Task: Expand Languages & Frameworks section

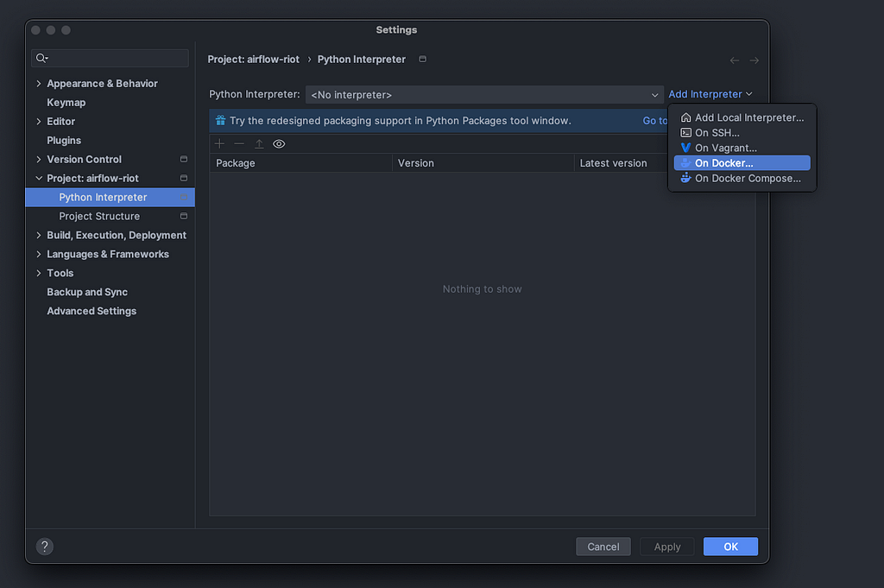Action: (x=38, y=254)
